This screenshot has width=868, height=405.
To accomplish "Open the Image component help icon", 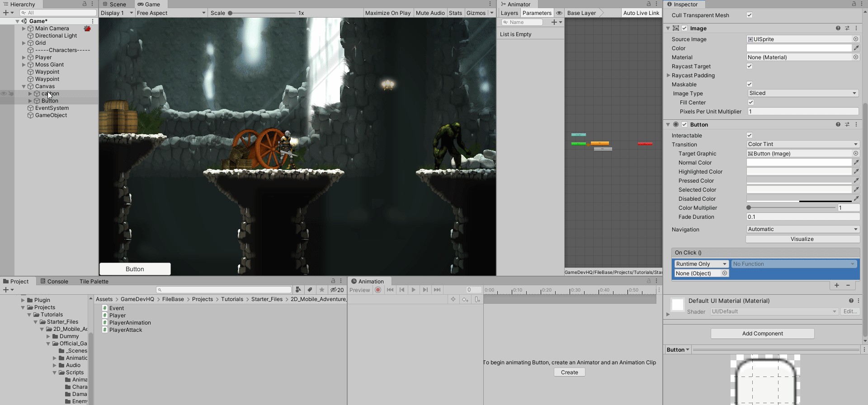I will tap(838, 28).
